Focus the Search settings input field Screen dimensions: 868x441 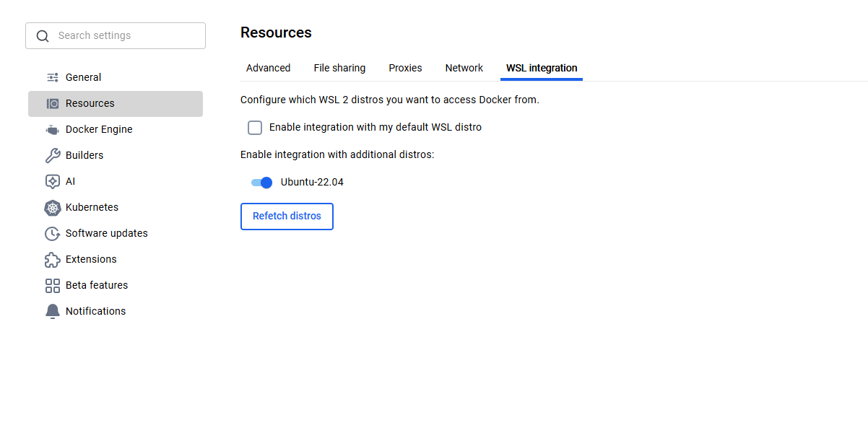pos(126,35)
